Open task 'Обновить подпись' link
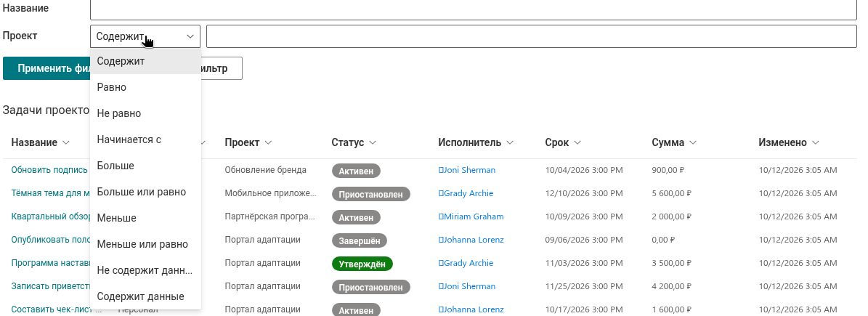Image resolution: width=868 pixels, height=316 pixels. (50, 170)
